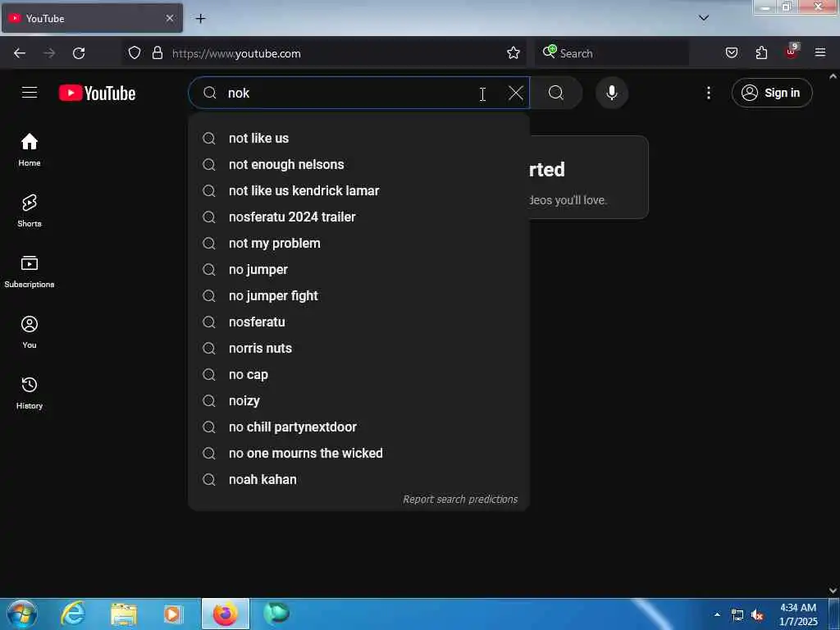Image resolution: width=840 pixels, height=630 pixels.
Task: Open the media player taskbar icon
Action: [x=173, y=614]
